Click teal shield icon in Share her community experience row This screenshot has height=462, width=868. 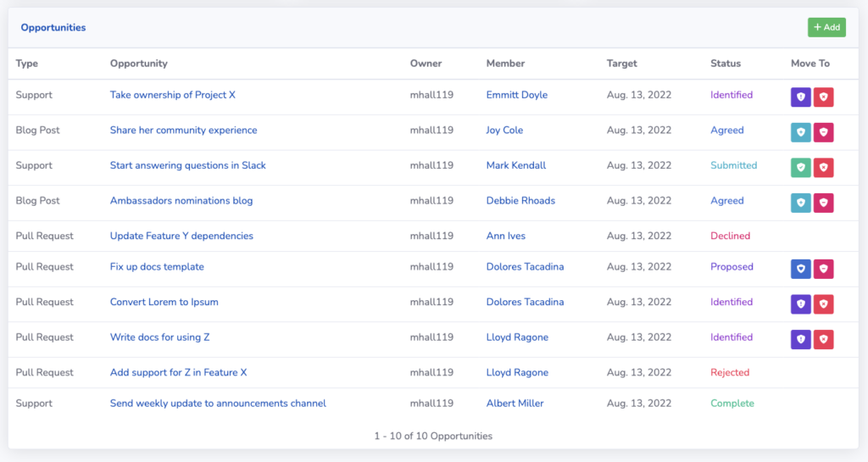(x=800, y=132)
